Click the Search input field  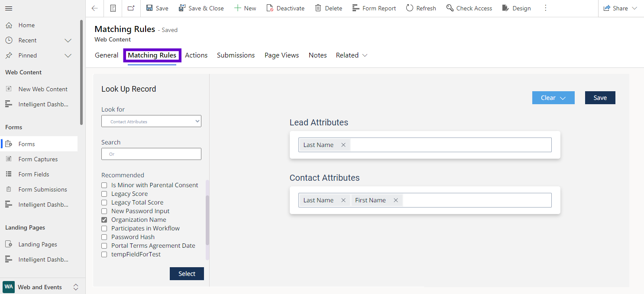[151, 154]
